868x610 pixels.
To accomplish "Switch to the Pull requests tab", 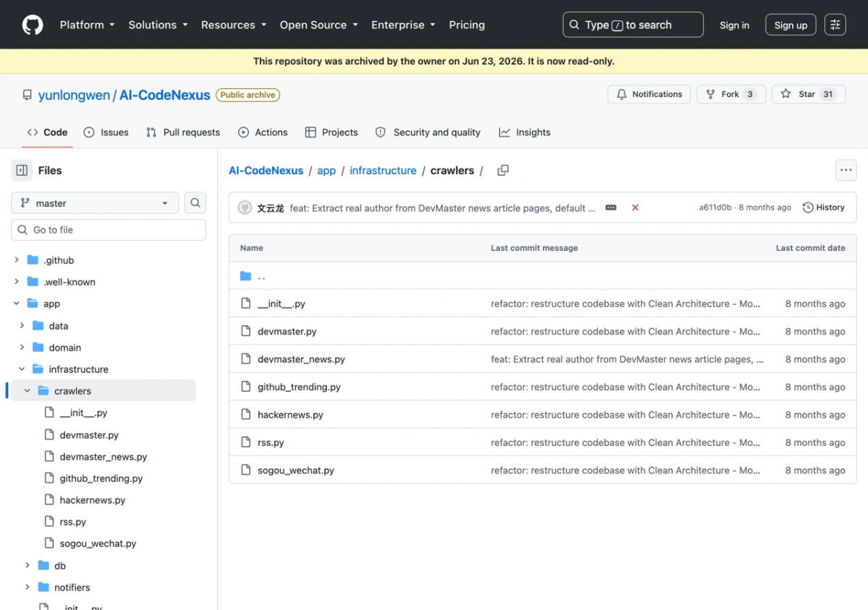I will pos(183,132).
